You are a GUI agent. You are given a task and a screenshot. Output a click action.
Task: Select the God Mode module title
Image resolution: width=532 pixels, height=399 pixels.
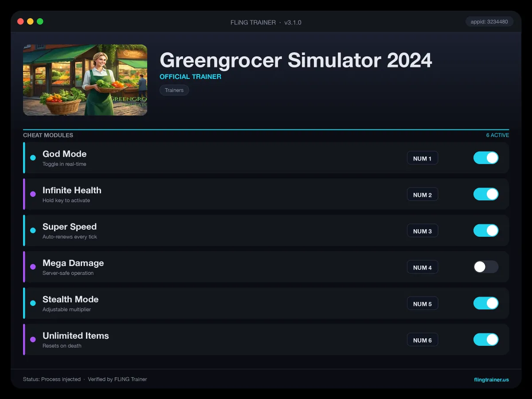point(65,154)
